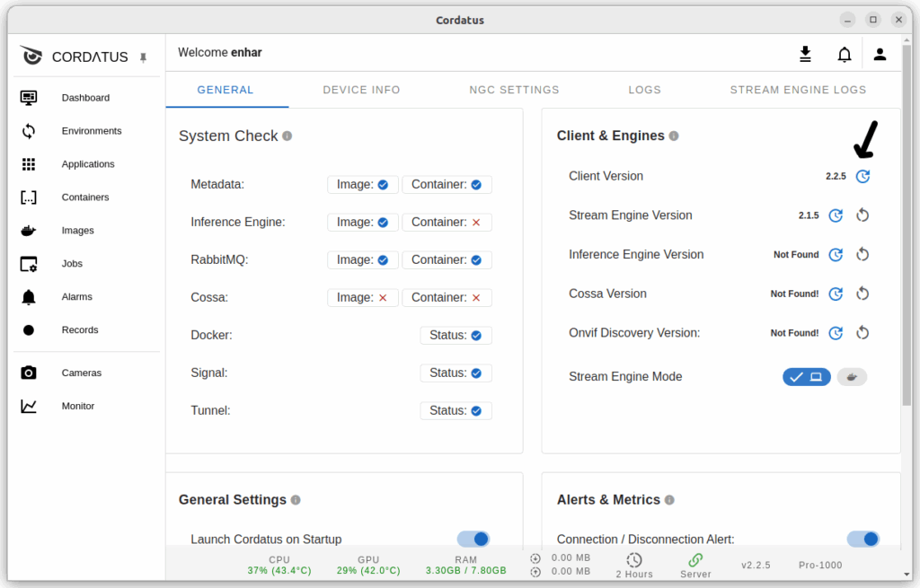Toggle the Connection / Disconnection Alert switch
920x588 pixels.
point(863,539)
